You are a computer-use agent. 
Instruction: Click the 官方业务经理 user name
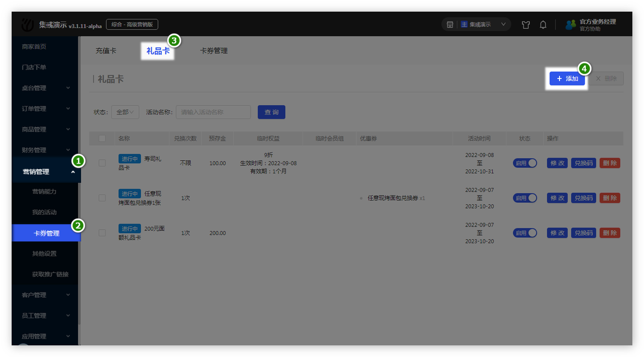tap(598, 22)
